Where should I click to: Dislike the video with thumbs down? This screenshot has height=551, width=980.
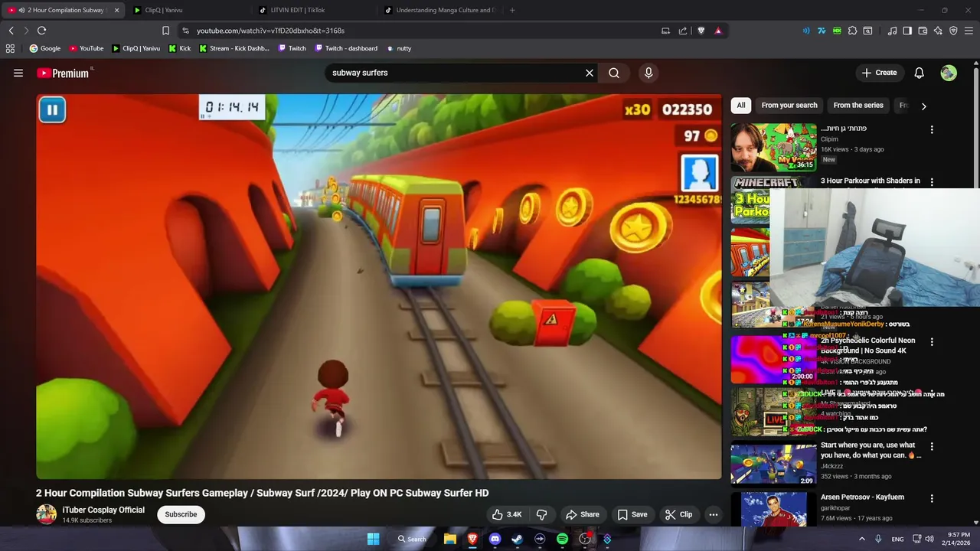541,514
